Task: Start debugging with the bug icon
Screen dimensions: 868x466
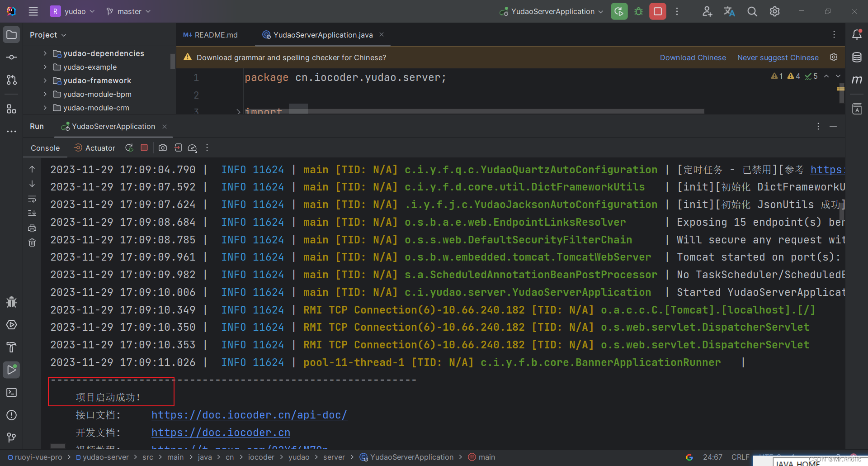Action: [x=638, y=11]
